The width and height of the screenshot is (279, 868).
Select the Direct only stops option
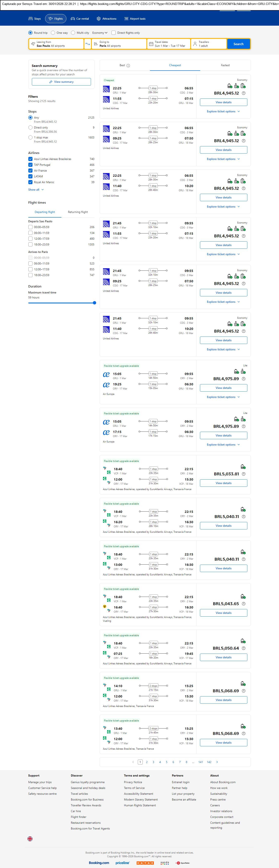(x=30, y=128)
